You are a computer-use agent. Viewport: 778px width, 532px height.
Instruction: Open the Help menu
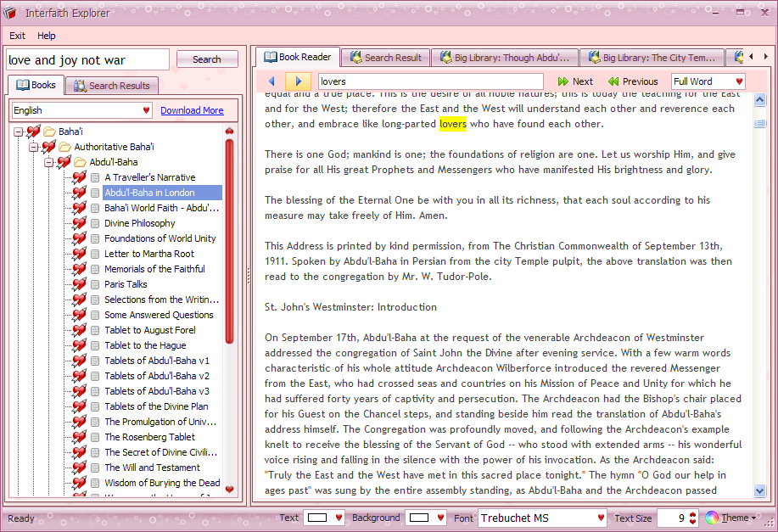(x=47, y=36)
